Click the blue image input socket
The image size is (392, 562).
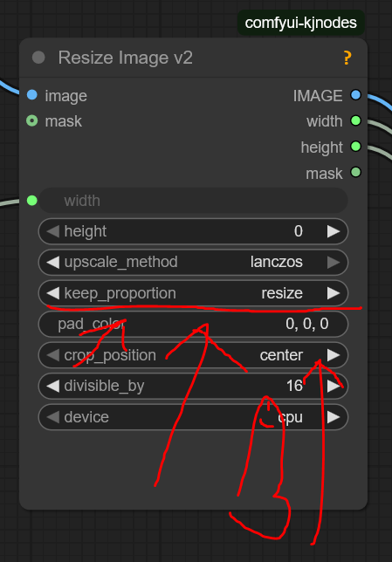point(32,95)
